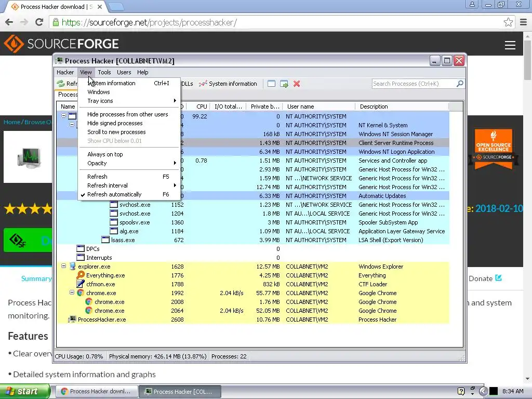Click the explorer.exe computer icon

(72, 267)
